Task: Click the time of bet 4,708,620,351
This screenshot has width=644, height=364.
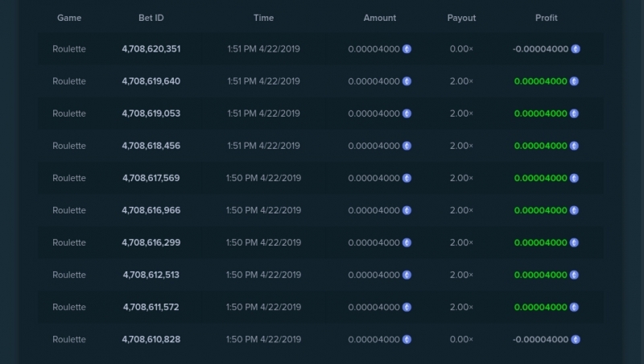Action: coord(264,49)
